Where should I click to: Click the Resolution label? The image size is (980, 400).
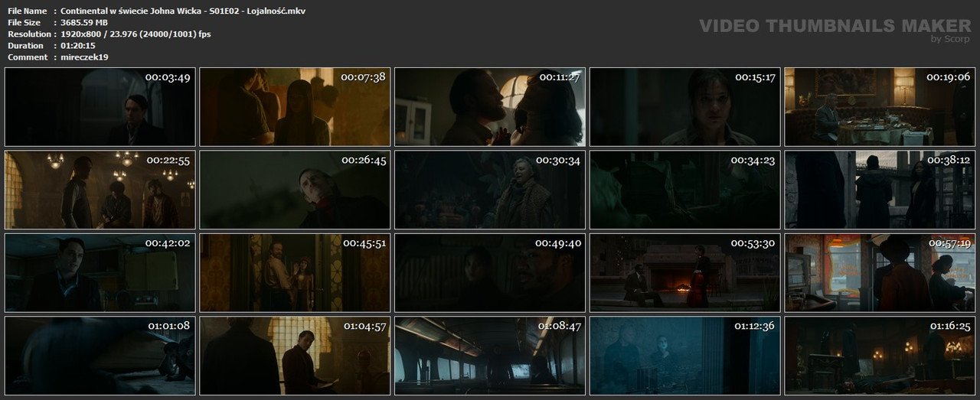[x=29, y=34]
